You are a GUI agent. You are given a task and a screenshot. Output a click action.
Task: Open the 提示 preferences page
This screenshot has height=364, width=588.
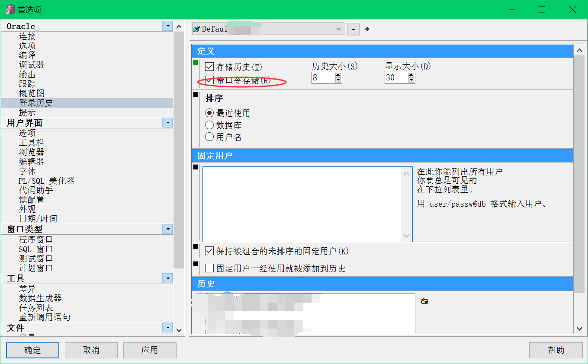pos(27,112)
